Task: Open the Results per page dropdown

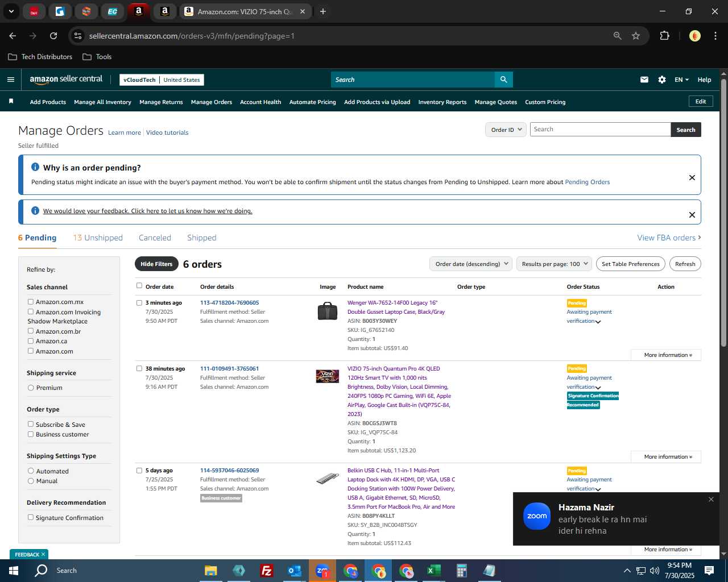Action: 555,264
